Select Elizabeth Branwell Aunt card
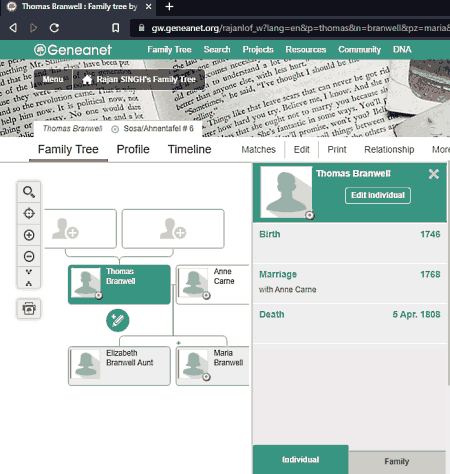The width and height of the screenshot is (450, 474). point(119,366)
